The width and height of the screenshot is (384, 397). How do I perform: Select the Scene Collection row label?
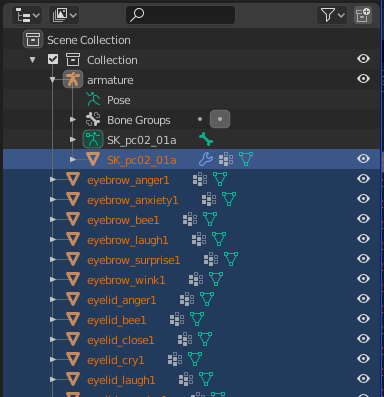[x=89, y=40]
